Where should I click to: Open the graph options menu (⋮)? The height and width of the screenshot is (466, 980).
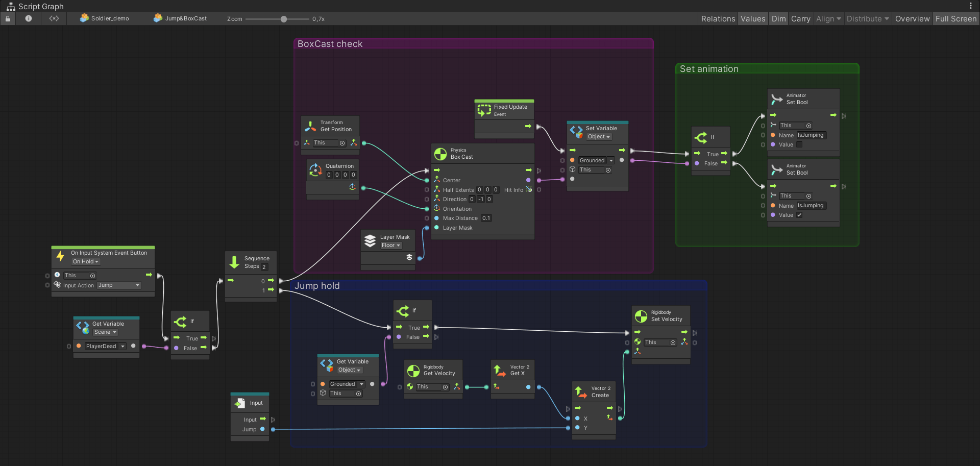pos(971,5)
